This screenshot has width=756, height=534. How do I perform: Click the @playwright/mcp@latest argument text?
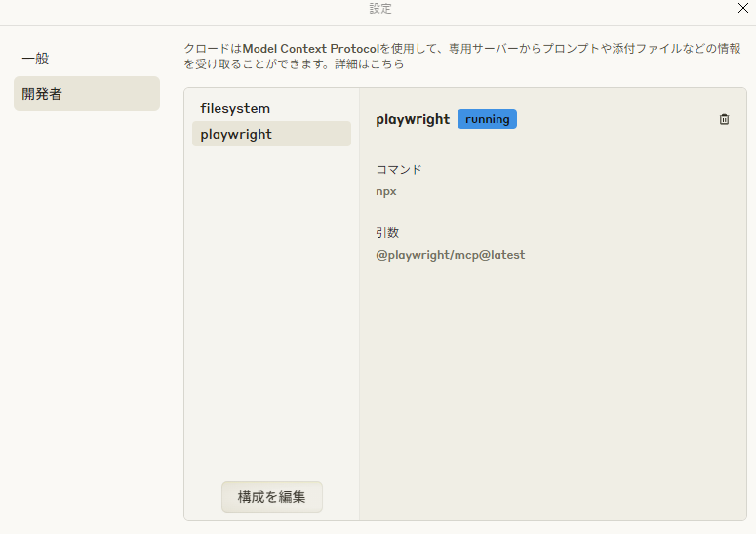(451, 255)
